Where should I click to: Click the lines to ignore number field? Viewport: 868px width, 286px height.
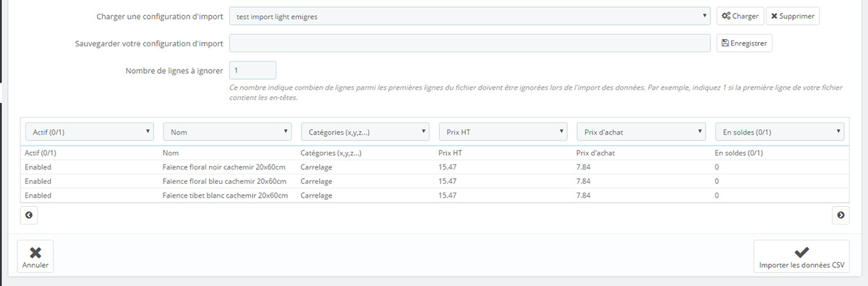click(252, 70)
